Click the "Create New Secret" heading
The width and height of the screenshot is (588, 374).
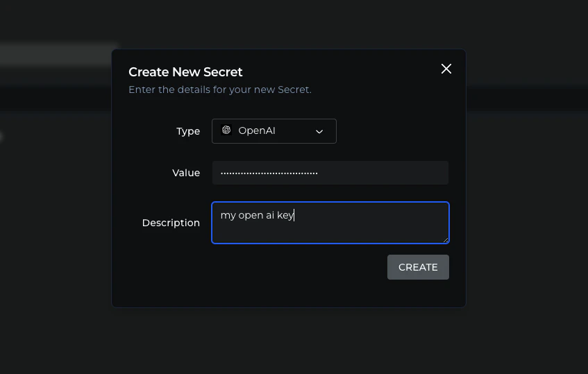185,72
